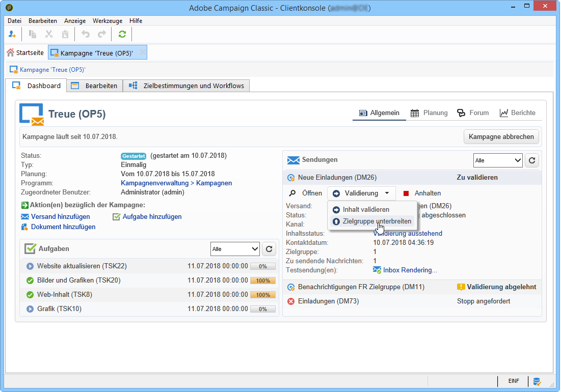
Task: Switch to Zielbestimmungen und Workflows tab
Action: (186, 86)
